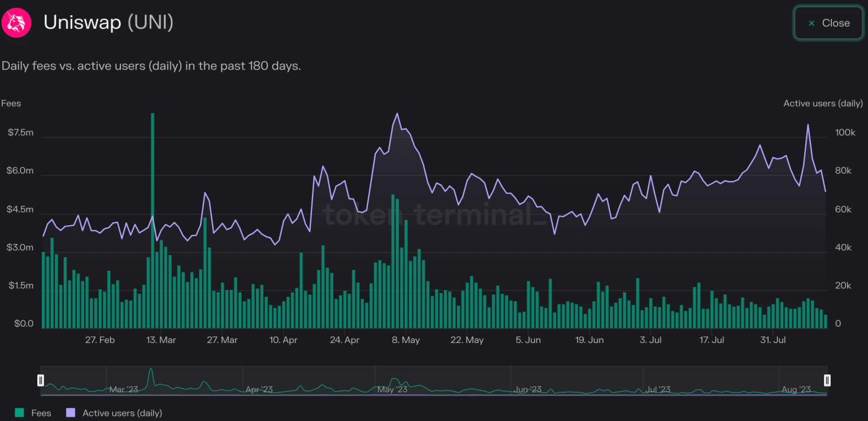Click Jun '23 in the range navigator
The height and width of the screenshot is (421, 868).
528,389
